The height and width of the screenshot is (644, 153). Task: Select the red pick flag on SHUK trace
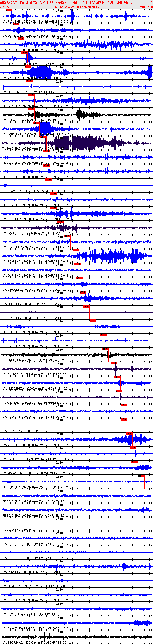(114, 363)
